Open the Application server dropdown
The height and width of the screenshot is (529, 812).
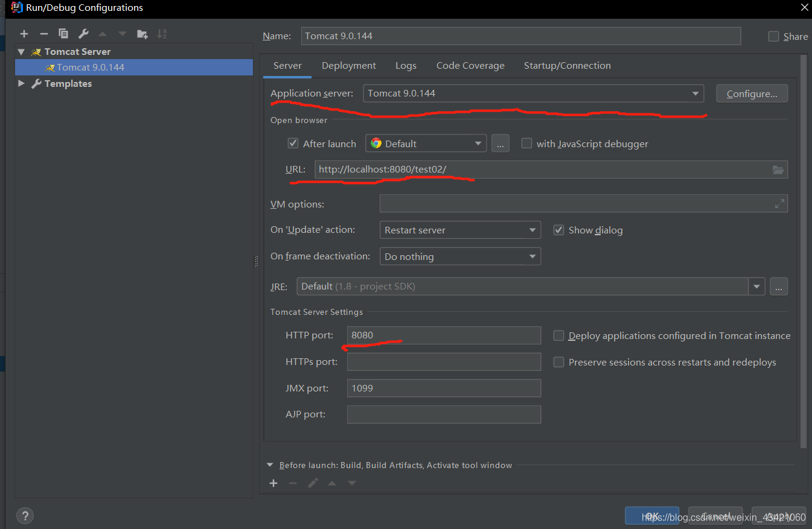(x=534, y=93)
